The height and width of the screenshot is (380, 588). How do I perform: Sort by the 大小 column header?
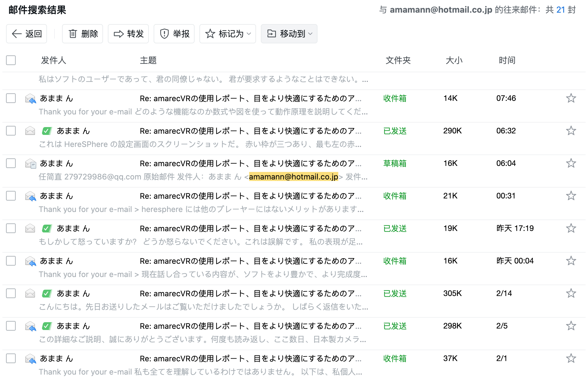[454, 60]
